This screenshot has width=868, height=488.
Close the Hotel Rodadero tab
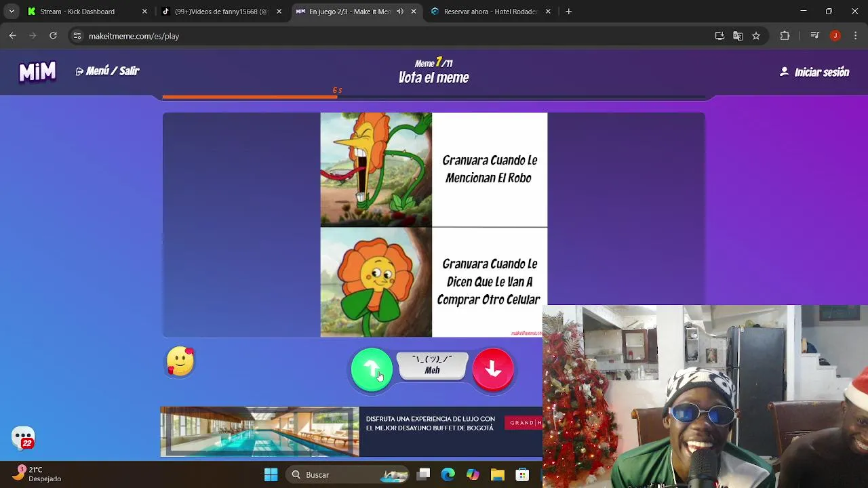coord(548,12)
